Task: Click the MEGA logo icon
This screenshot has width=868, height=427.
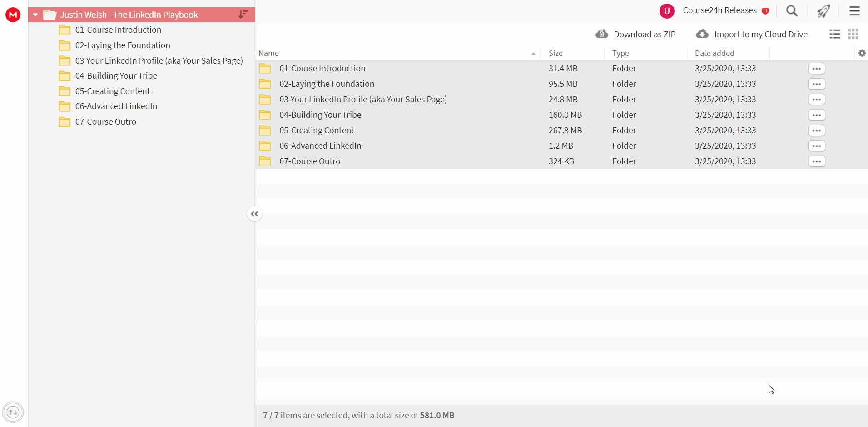Action: point(13,15)
